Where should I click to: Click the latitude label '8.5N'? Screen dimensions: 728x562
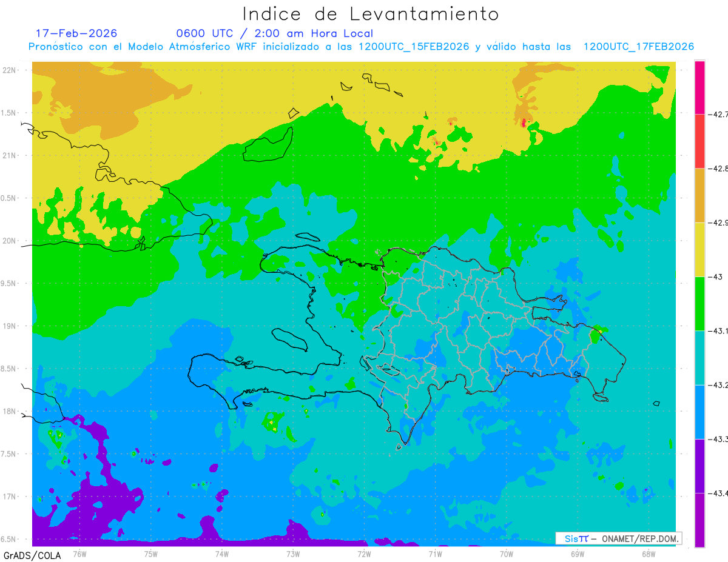pos(9,369)
